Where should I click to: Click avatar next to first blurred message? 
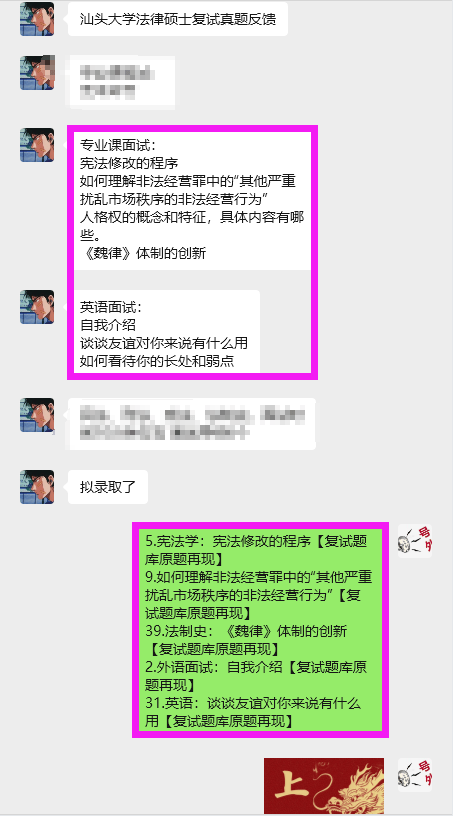pos(37,72)
